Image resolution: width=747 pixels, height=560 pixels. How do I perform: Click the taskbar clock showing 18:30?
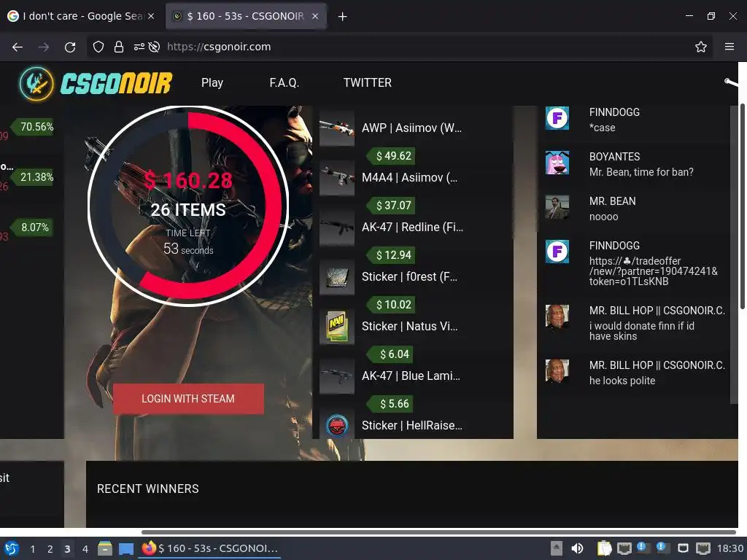pyautogui.click(x=730, y=548)
